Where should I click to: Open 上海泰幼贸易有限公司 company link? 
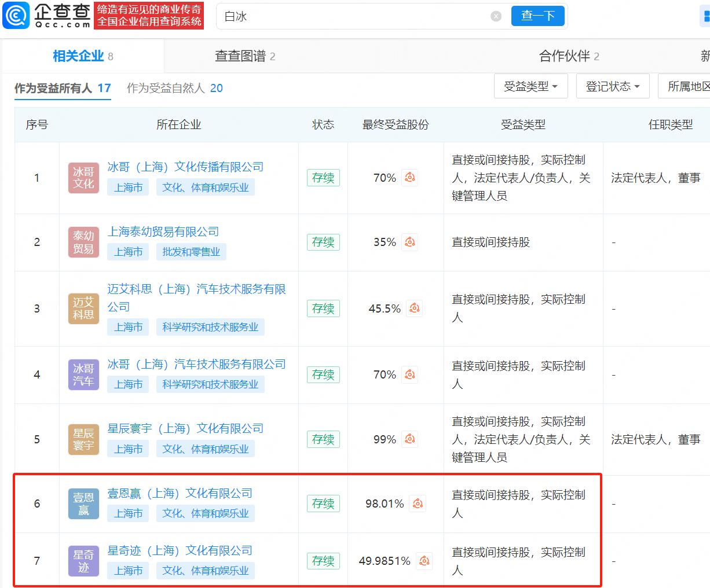click(163, 231)
